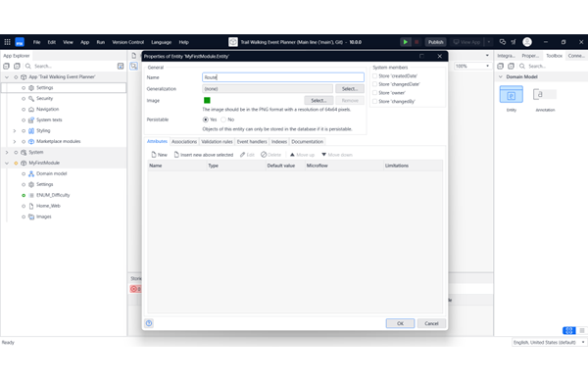This screenshot has height=382, width=588.
Task: Enable Store 'changedDate' checkbox
Action: 374,84
